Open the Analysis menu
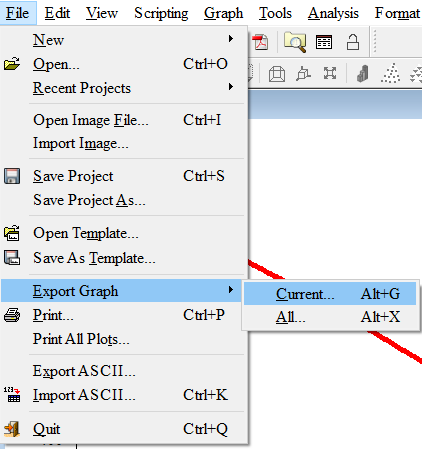 coord(333,13)
